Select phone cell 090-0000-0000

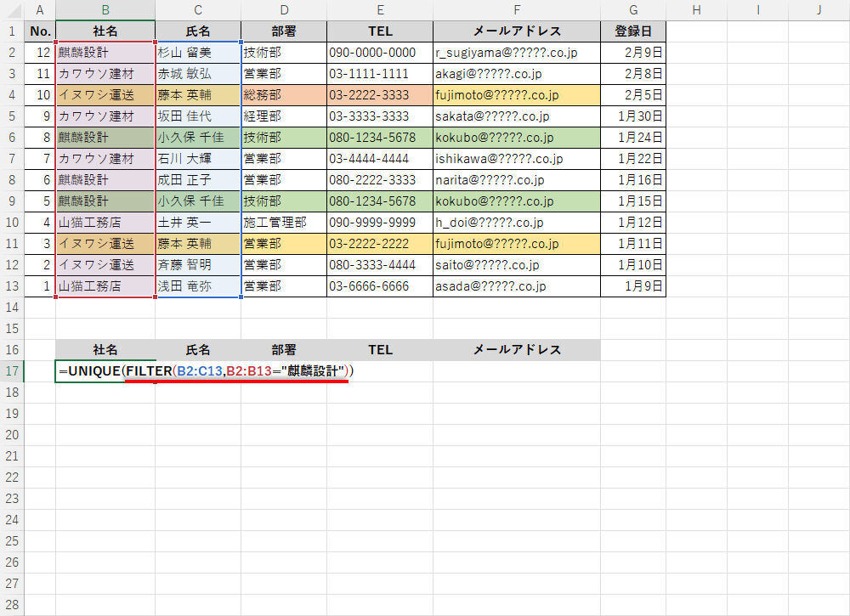coord(380,53)
